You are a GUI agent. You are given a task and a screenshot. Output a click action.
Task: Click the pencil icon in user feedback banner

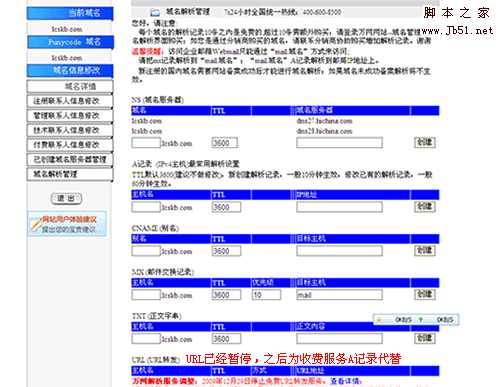click(x=35, y=224)
